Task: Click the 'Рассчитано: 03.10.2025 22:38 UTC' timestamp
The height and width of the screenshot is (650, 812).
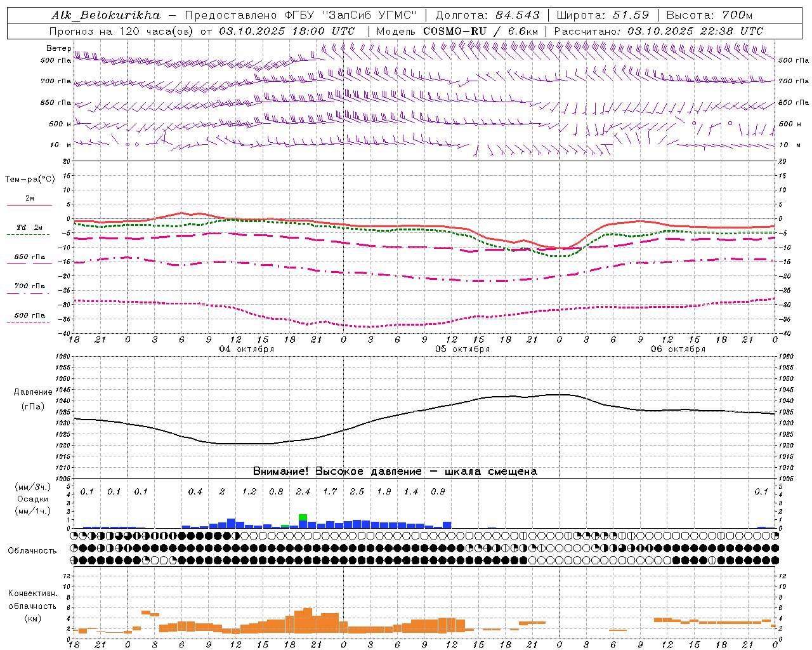Action: click(x=658, y=31)
